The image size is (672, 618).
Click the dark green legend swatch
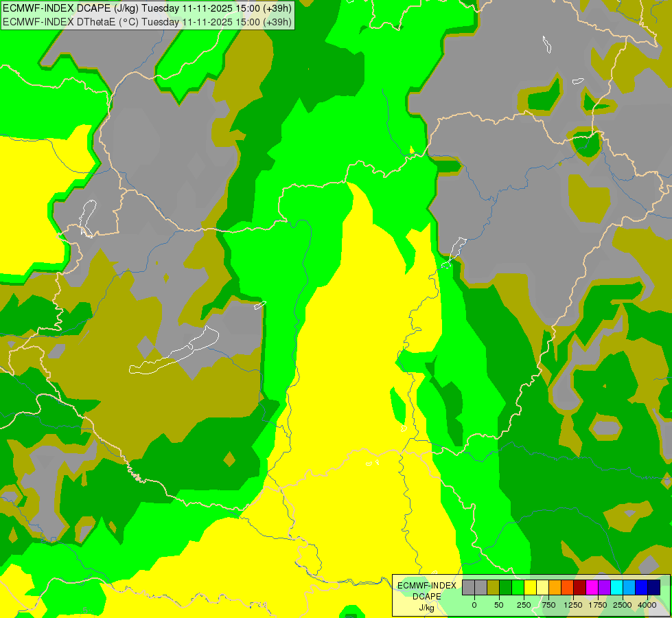coord(506,588)
